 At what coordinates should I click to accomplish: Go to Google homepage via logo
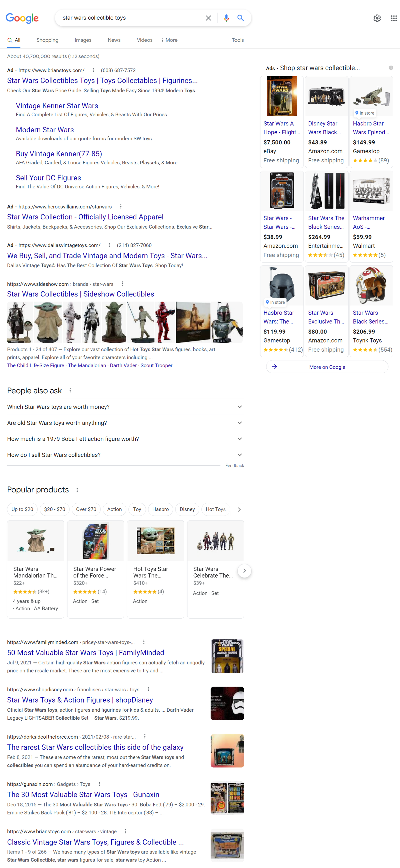pyautogui.click(x=22, y=18)
